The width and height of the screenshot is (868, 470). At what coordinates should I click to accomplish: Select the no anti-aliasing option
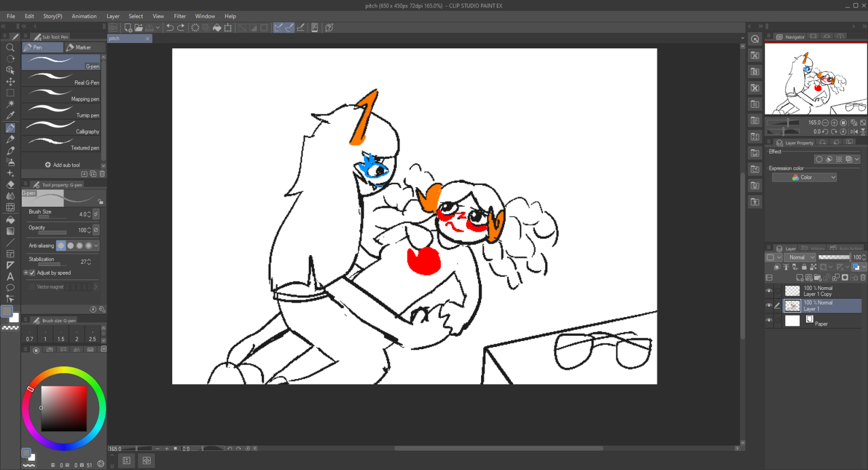click(x=61, y=246)
